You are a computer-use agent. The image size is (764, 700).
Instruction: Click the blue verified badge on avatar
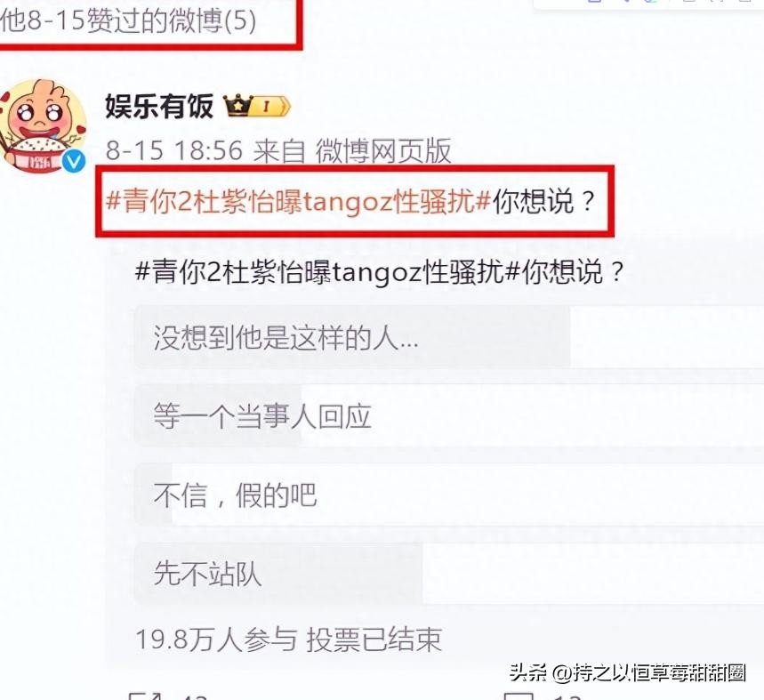[x=74, y=161]
